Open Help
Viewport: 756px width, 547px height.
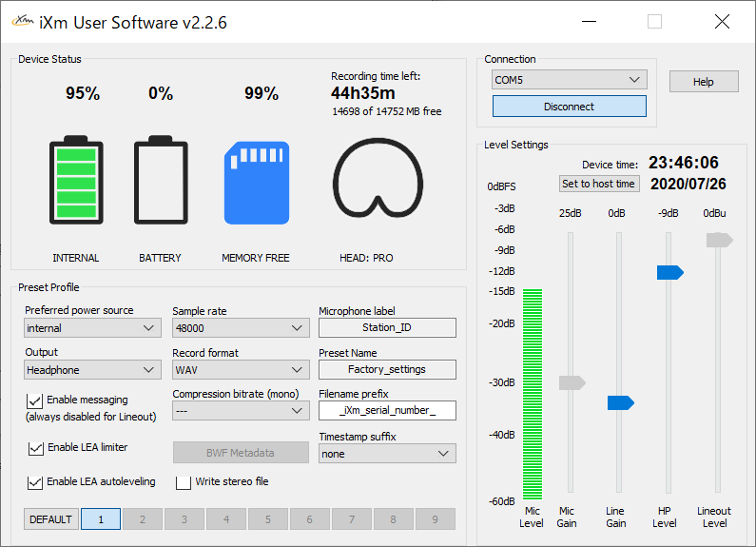704,82
